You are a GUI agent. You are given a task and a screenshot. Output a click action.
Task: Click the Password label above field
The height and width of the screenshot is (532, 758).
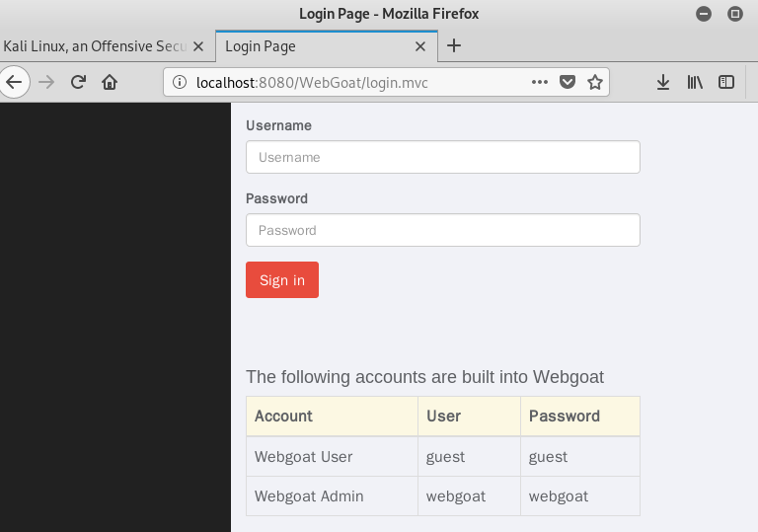(x=277, y=198)
